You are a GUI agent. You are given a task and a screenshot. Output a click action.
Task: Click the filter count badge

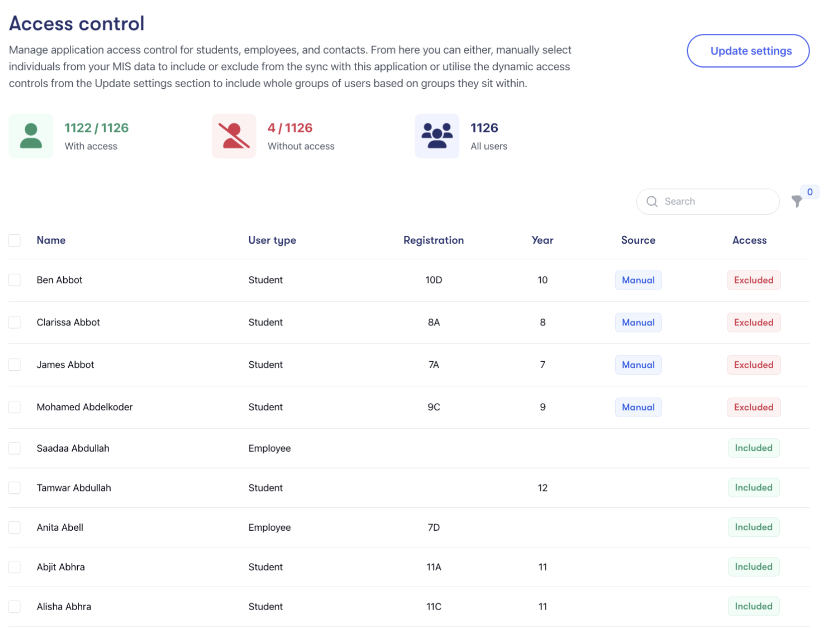coord(810,192)
